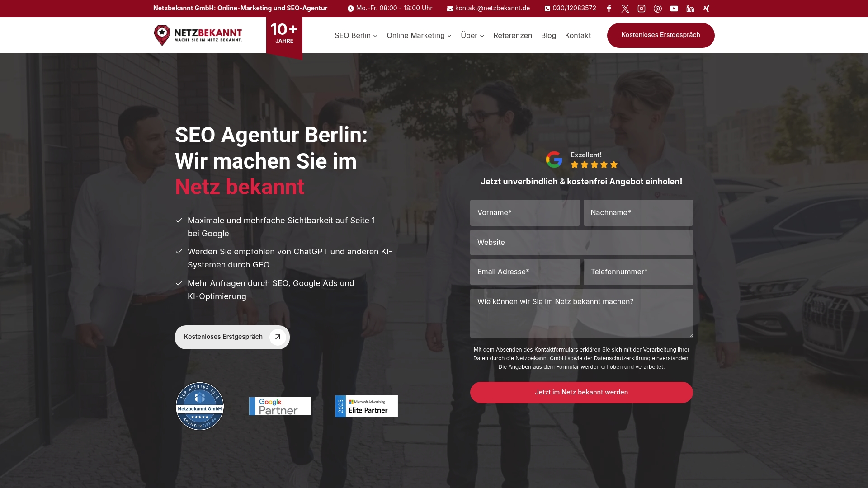Click the Google logo near Exzellent rating
Viewport: 868px width, 488px height.
[x=554, y=159]
